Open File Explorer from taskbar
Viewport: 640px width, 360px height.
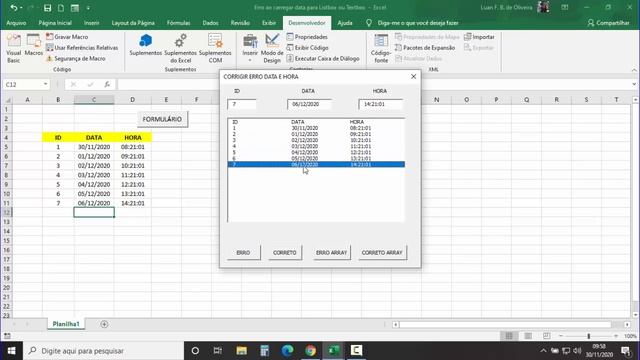point(242,351)
